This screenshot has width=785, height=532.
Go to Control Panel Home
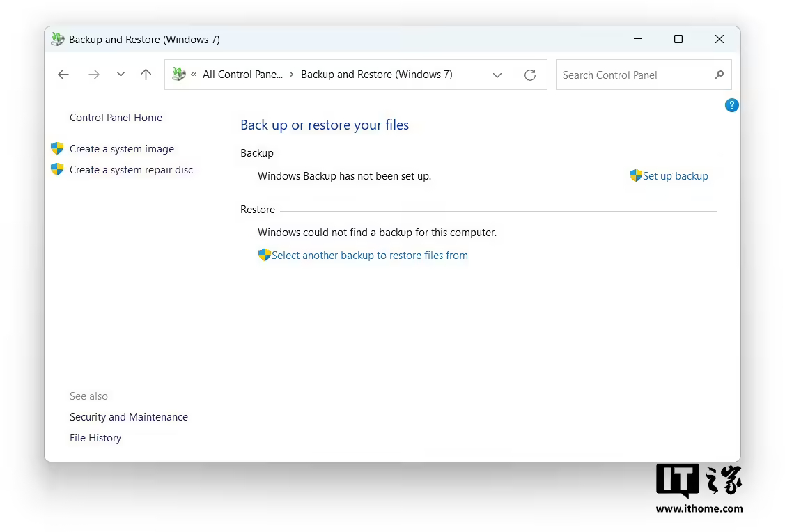(x=116, y=118)
